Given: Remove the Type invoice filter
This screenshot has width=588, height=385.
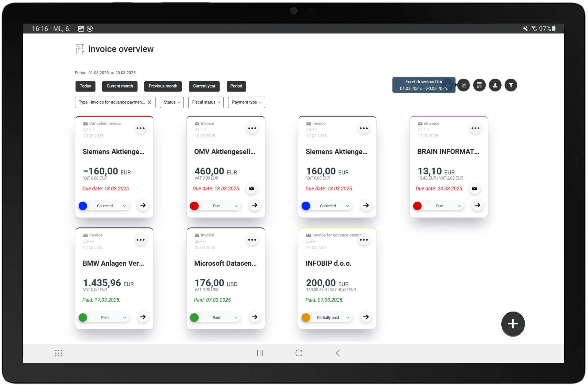Looking at the screenshot, I should tap(149, 102).
